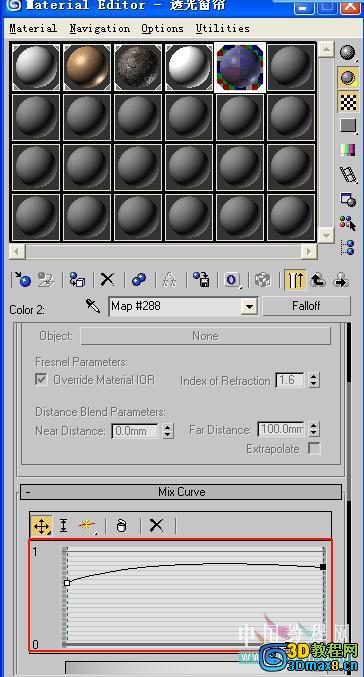Screen dimensions: 364x677
Task: Toggle the Backlight button
Action: [x=348, y=78]
